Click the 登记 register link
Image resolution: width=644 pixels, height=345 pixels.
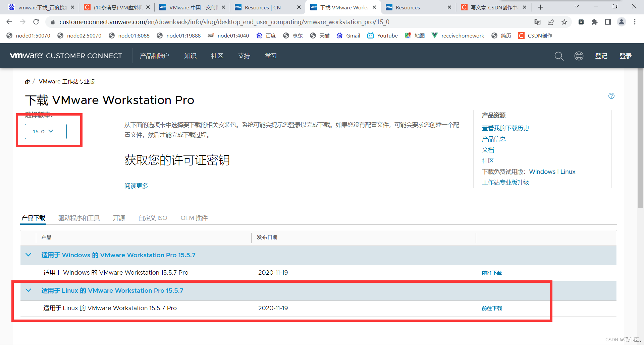[x=601, y=56]
